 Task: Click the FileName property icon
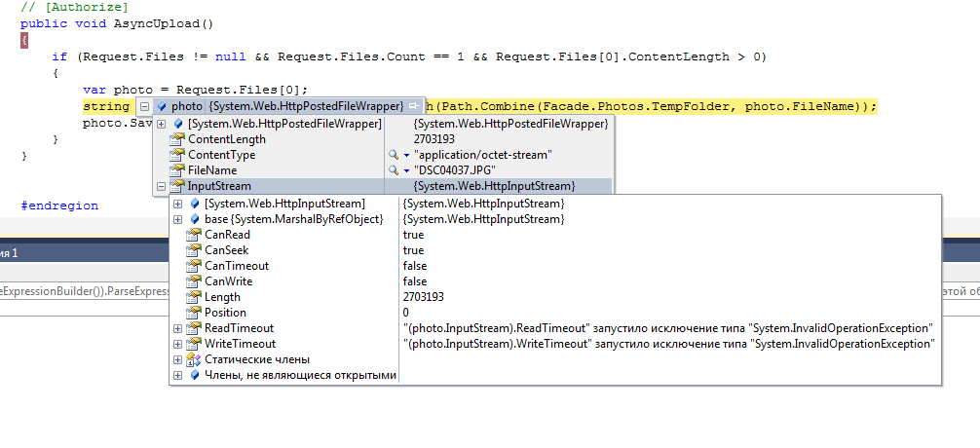(x=178, y=170)
